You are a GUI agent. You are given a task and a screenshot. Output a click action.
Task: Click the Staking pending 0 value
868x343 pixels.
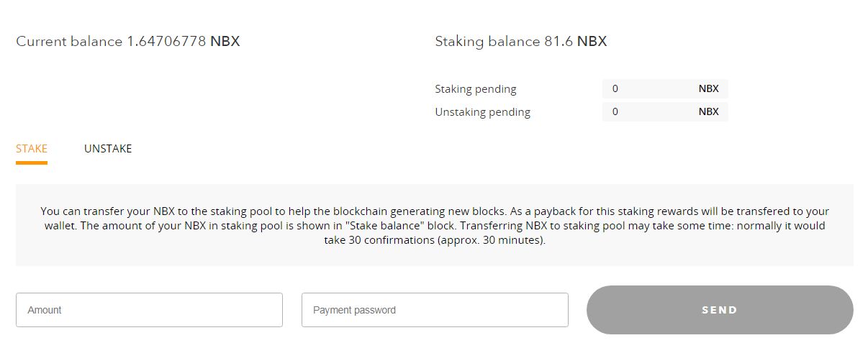click(615, 89)
